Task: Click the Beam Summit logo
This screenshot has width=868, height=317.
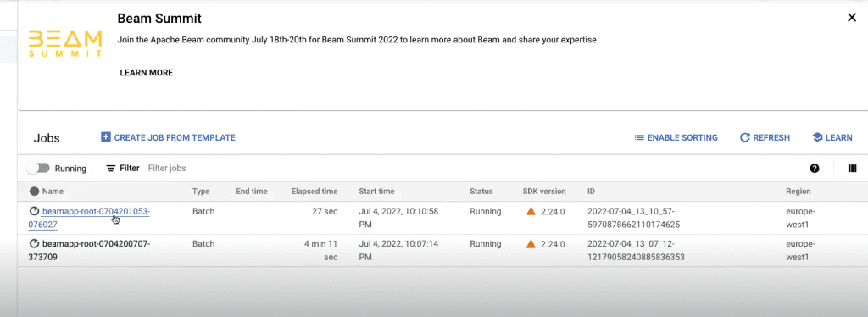Action: pos(65,43)
